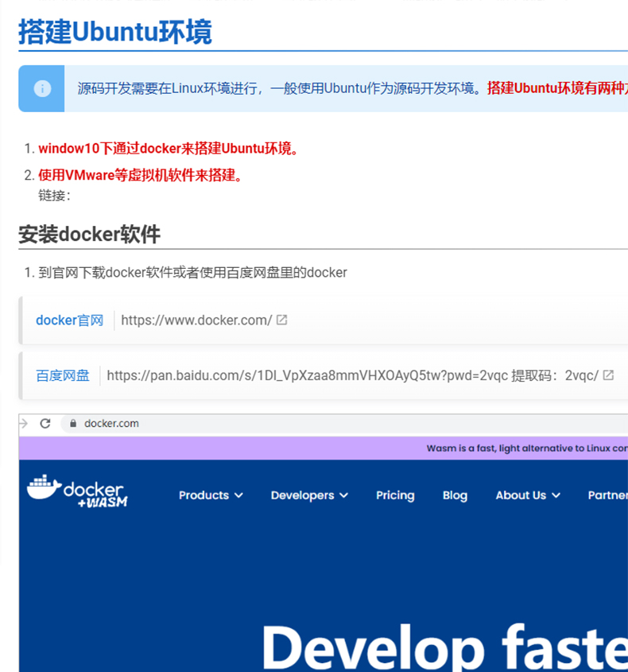
Task: Click the Develop faster hero headline
Action: coord(444,647)
